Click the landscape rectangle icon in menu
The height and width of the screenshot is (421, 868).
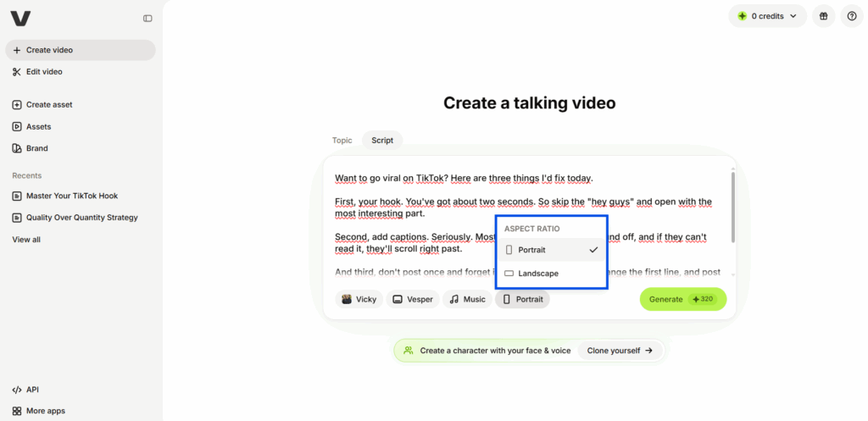[509, 274]
